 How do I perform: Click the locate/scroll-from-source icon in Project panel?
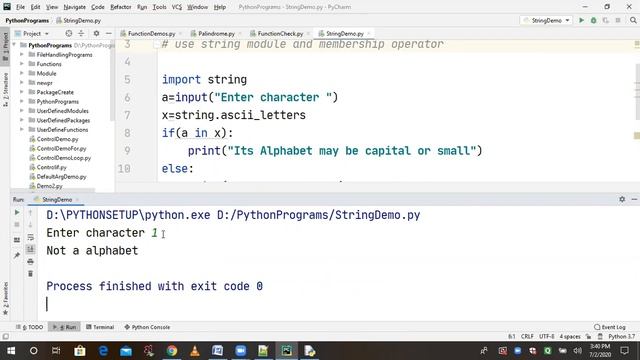tap(69, 33)
